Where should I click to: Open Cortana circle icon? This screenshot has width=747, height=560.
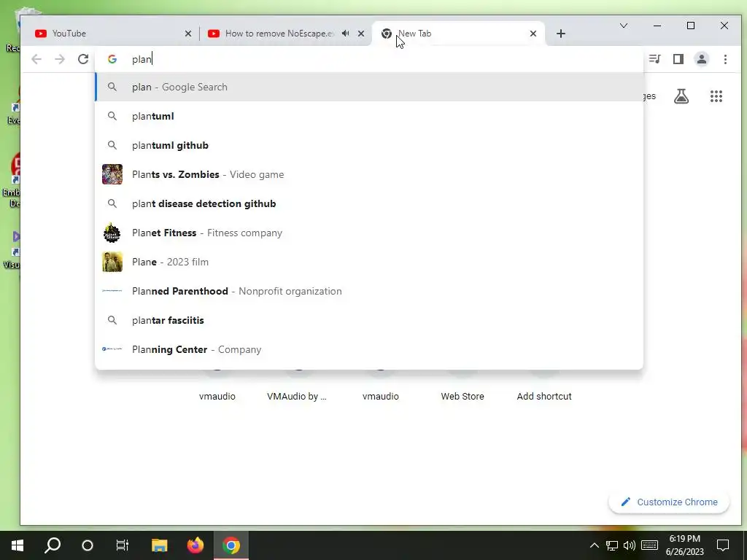point(88,545)
